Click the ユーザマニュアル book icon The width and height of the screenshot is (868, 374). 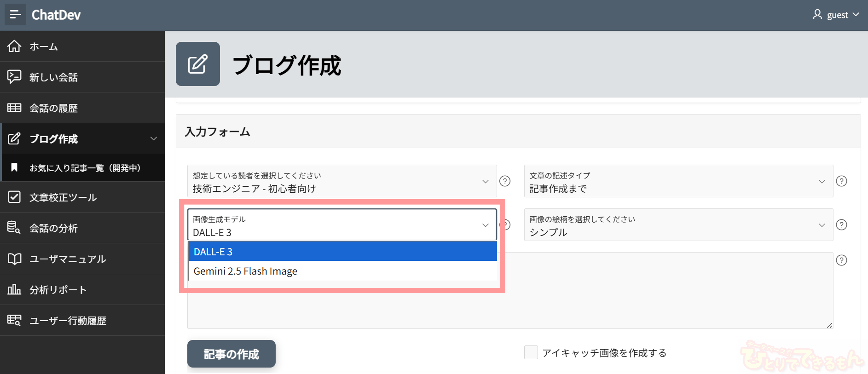(14, 258)
